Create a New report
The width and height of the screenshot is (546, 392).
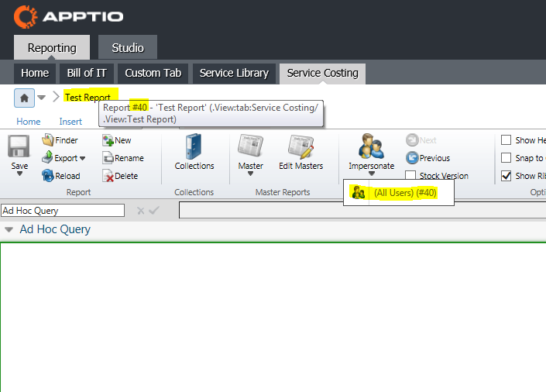click(x=117, y=140)
